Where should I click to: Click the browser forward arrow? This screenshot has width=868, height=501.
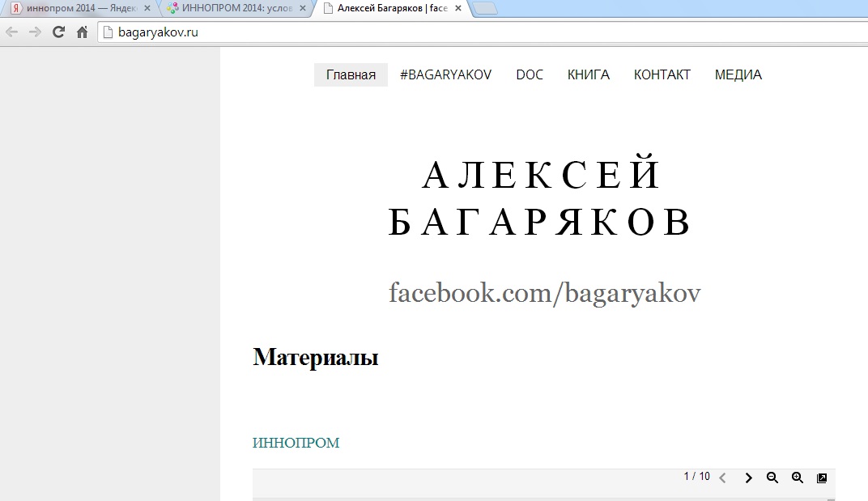coord(35,32)
